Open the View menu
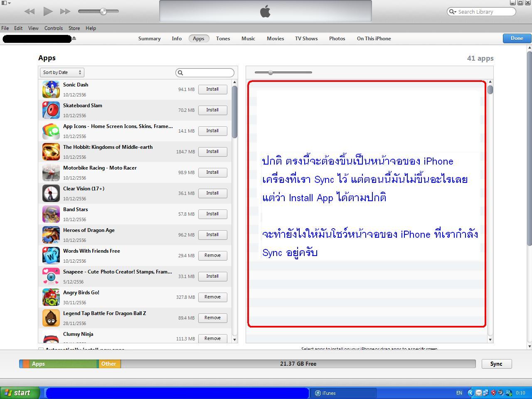532x399 pixels. point(33,28)
